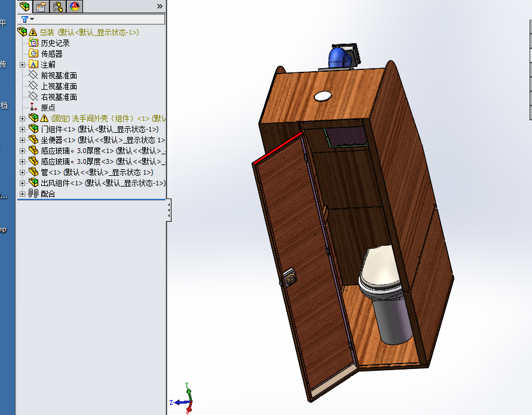Image resolution: width=532 pixels, height=415 pixels.
Task: Select (固定) 洗手间外壳 component
Action: [108, 118]
